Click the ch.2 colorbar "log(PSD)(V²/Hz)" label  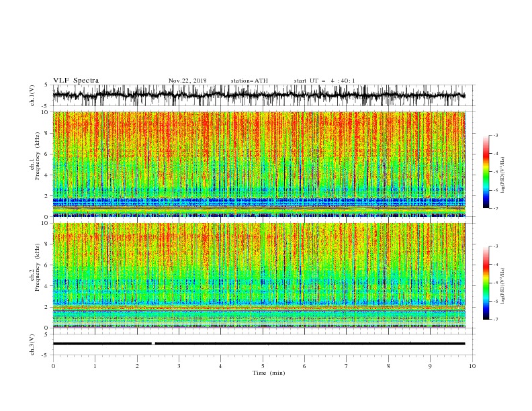503,285
